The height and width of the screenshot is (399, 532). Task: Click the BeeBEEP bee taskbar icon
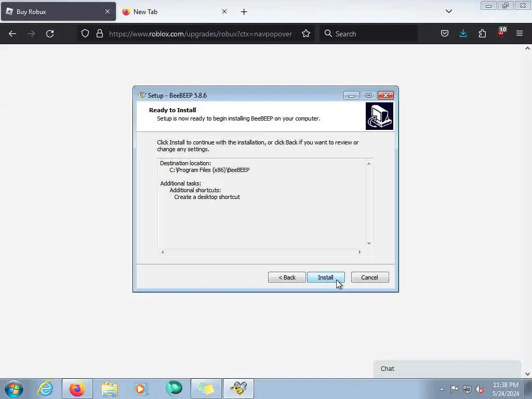238,389
